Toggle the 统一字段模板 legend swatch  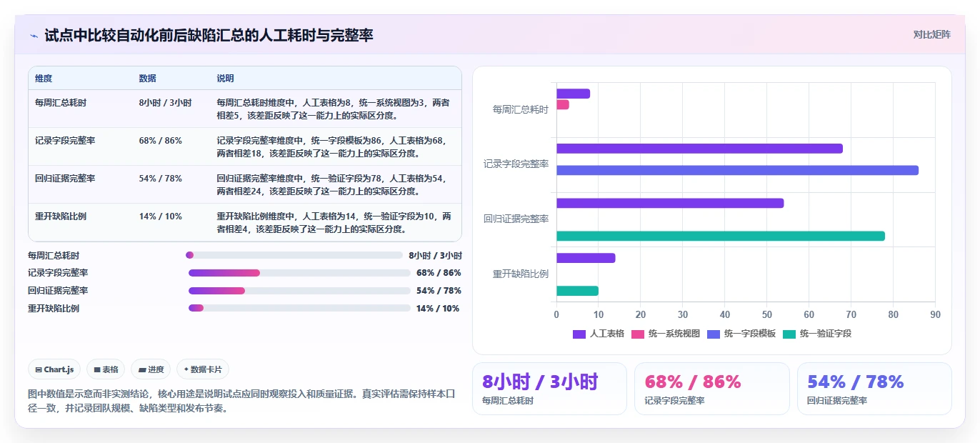(714, 334)
